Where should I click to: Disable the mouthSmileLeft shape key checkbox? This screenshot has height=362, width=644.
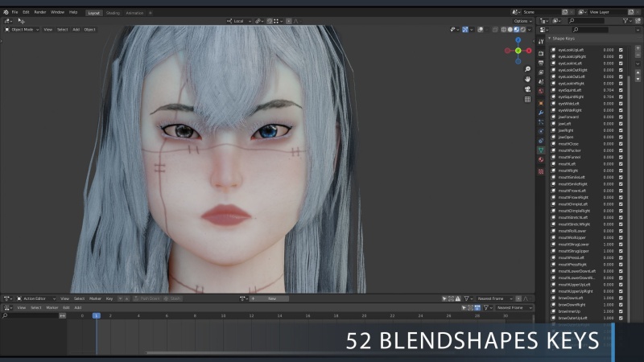click(x=621, y=177)
